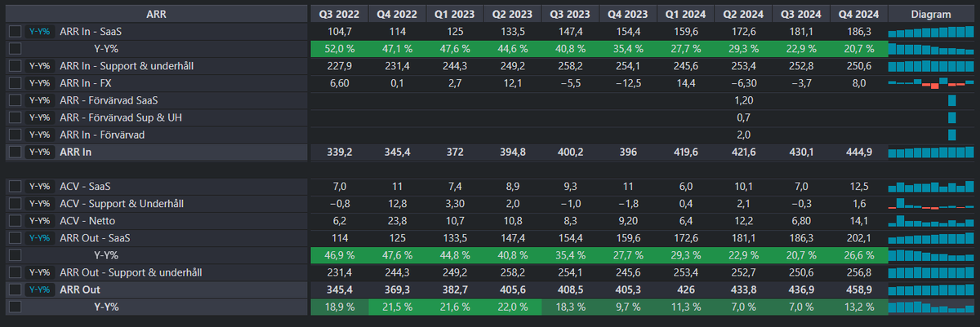Click the Q1 2023 column header
This screenshot has height=327, width=980.
(455, 14)
